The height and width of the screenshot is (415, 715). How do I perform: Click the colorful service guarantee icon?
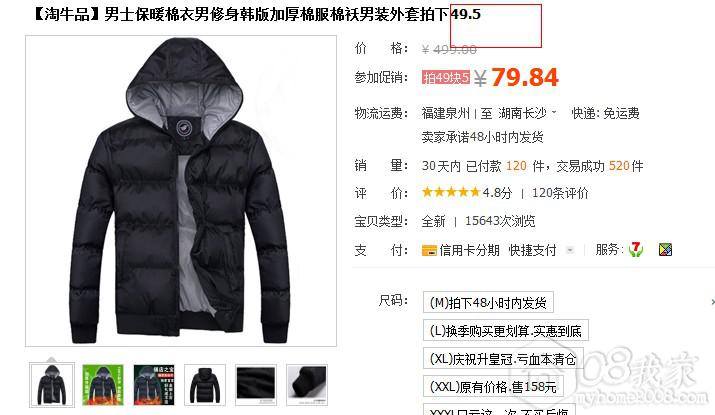point(665,249)
